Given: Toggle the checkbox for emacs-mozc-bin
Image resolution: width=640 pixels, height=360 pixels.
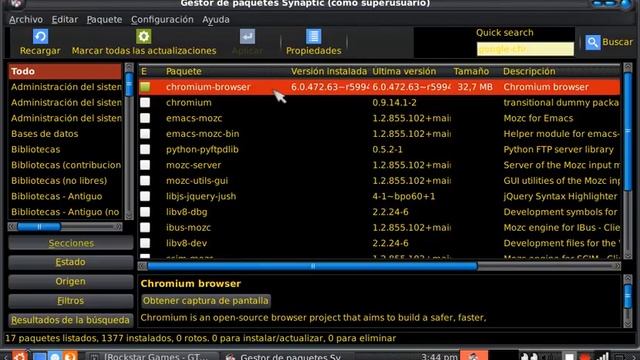Looking at the screenshot, I should point(145,134).
